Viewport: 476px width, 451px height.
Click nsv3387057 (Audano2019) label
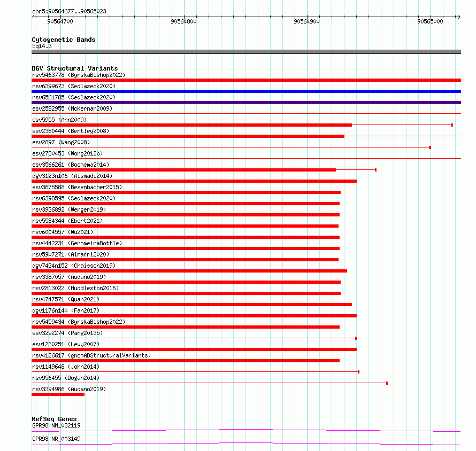pos(69,277)
